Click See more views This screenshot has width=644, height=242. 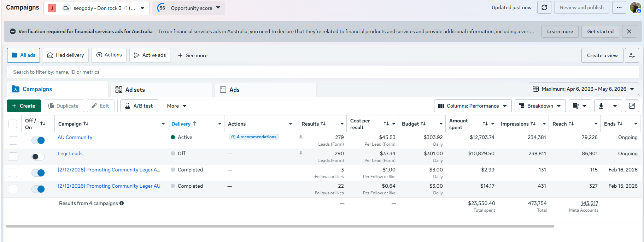pyautogui.click(x=193, y=55)
